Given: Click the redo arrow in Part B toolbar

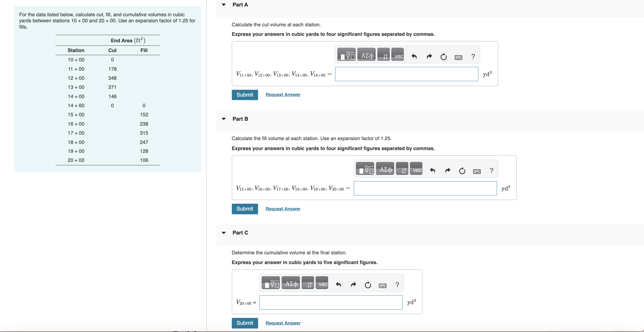Looking at the screenshot, I should coord(448,171).
